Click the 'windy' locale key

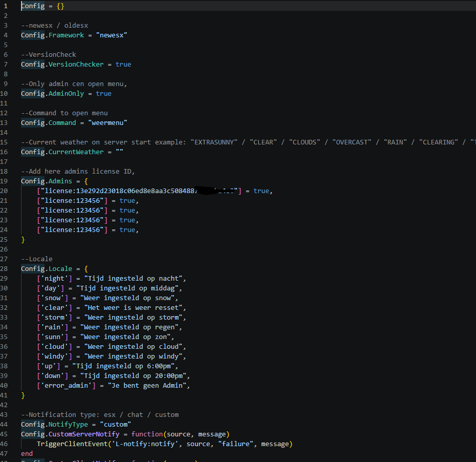[54, 356]
